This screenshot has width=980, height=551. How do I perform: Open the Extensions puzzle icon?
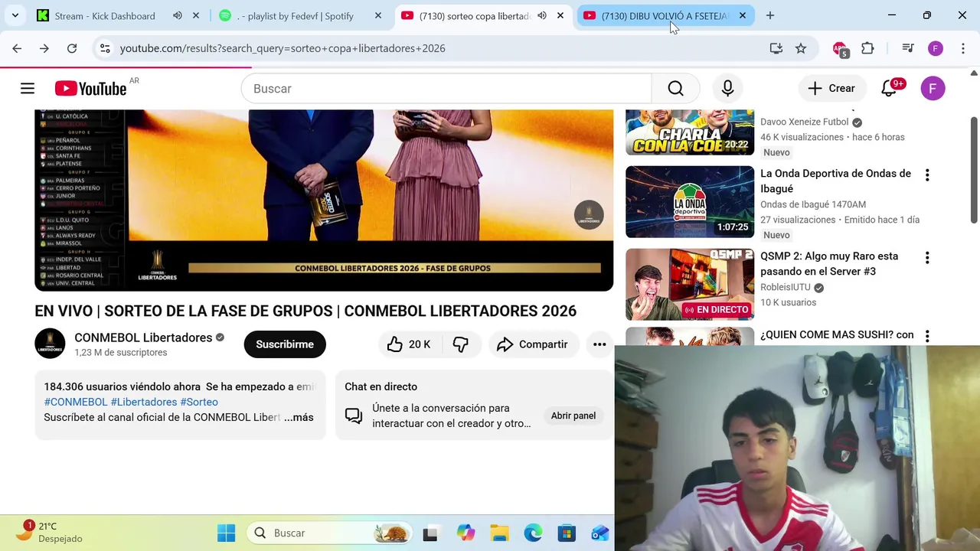tap(867, 48)
